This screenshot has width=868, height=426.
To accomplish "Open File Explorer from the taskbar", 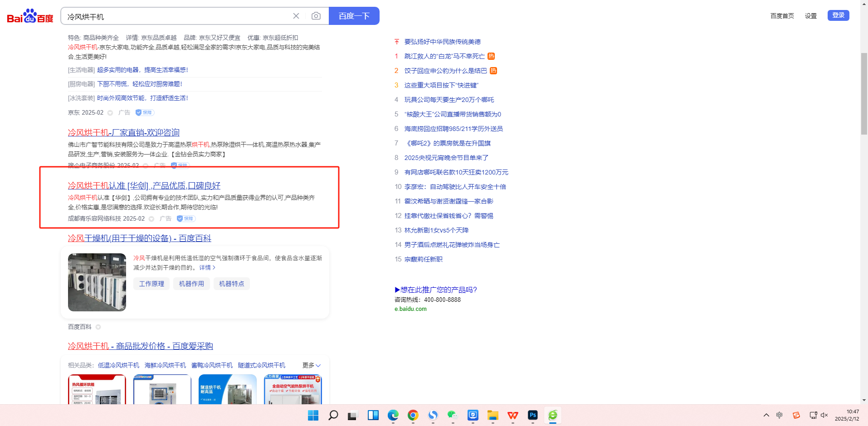I will tap(493, 415).
